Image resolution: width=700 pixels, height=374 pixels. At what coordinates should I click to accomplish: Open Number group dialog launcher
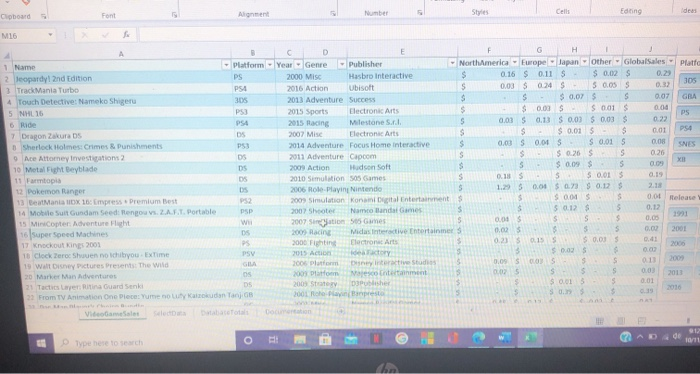coord(420,12)
